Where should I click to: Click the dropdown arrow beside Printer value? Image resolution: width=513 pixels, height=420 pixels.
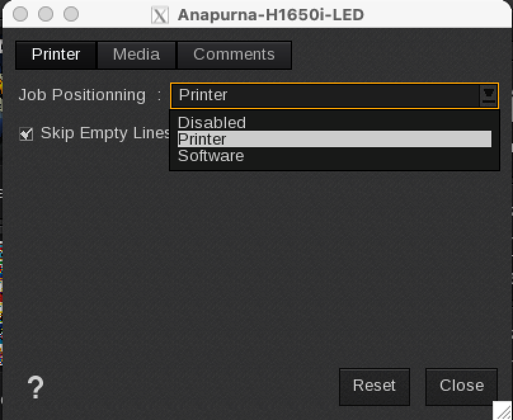point(488,96)
